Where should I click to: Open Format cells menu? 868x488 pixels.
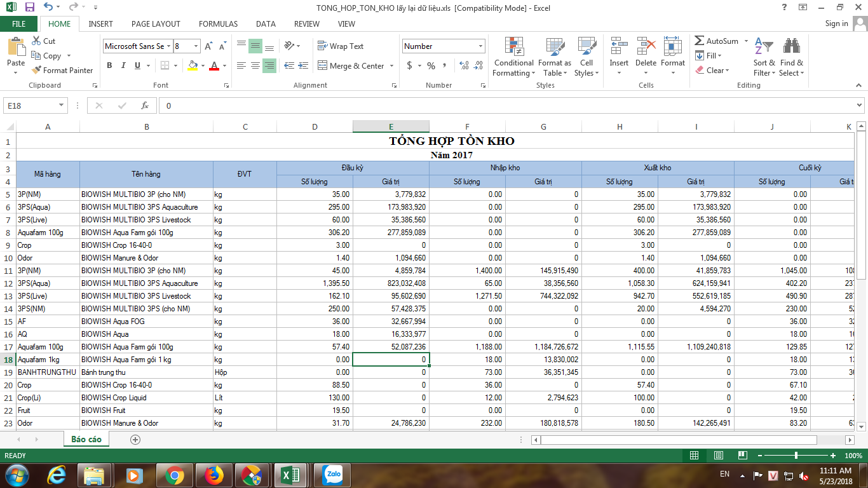tap(673, 57)
